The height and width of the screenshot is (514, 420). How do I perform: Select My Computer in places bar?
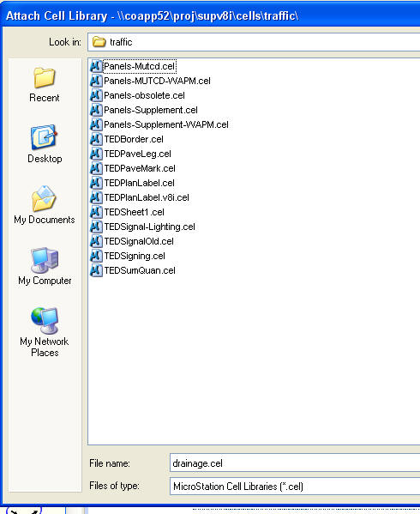click(x=45, y=266)
